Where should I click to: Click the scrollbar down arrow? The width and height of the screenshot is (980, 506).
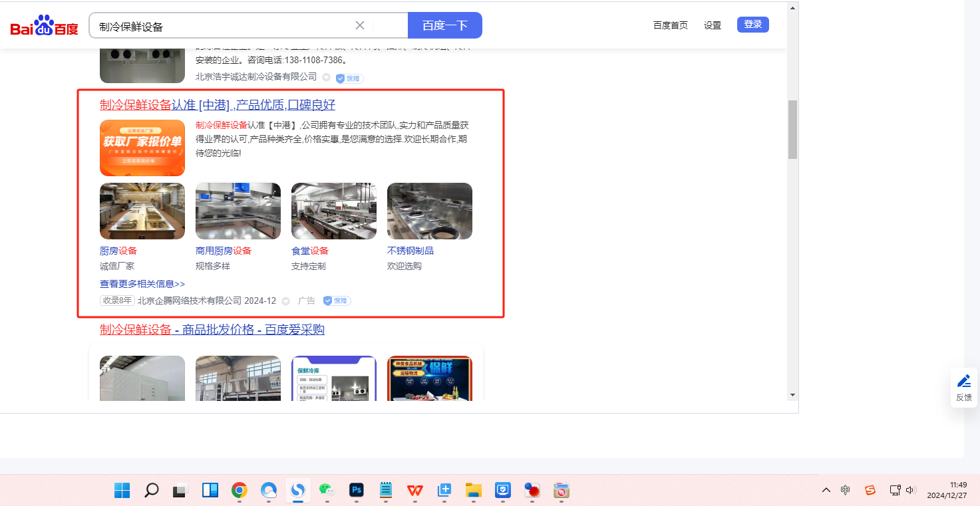792,394
